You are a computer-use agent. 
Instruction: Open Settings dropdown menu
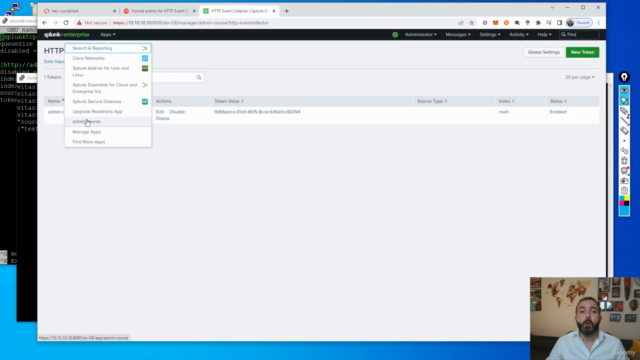pos(490,35)
